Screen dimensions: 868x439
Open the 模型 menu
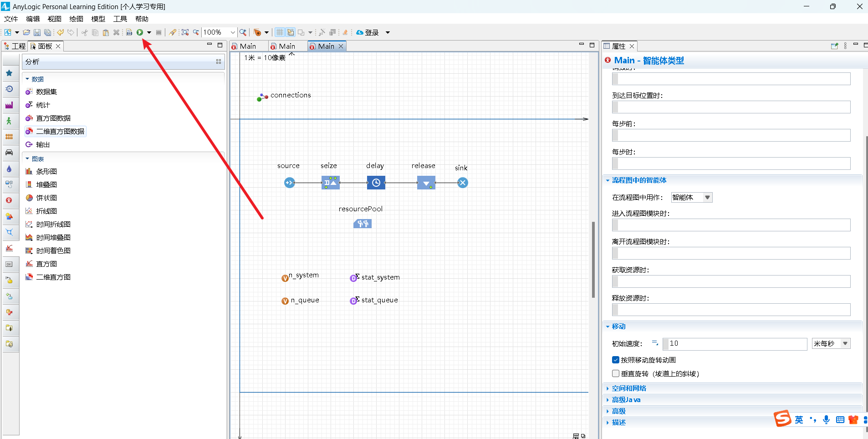(98, 19)
